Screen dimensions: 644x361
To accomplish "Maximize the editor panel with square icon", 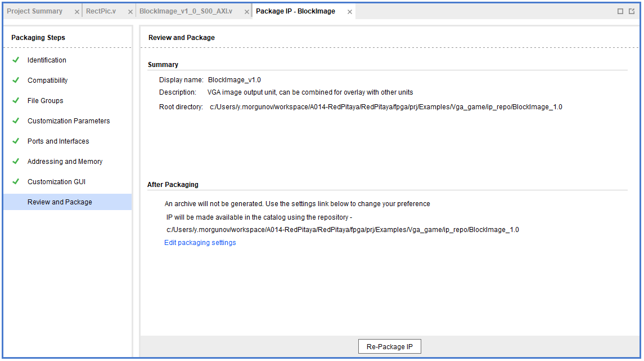I will [x=620, y=11].
